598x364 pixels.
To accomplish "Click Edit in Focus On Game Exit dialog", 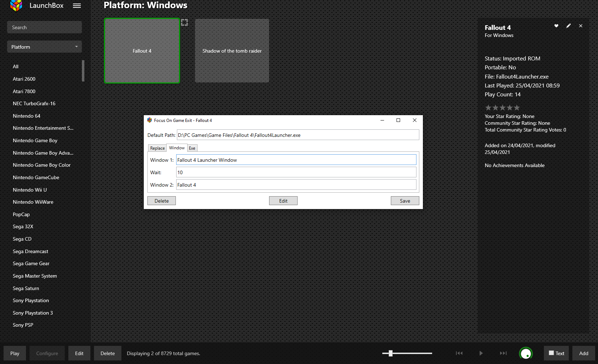I will coord(283,201).
